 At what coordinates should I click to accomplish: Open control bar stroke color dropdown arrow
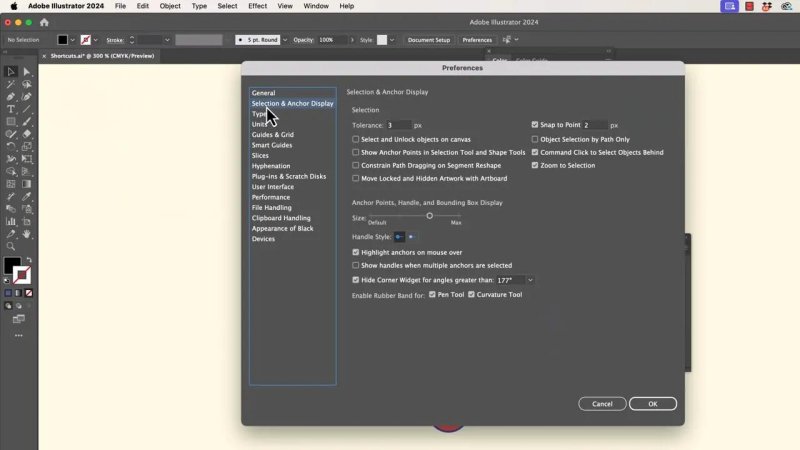(95, 40)
